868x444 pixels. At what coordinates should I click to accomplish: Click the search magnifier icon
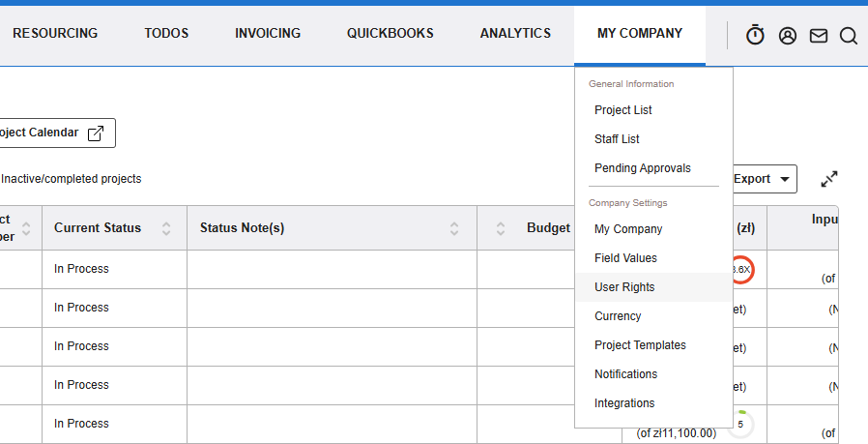848,36
